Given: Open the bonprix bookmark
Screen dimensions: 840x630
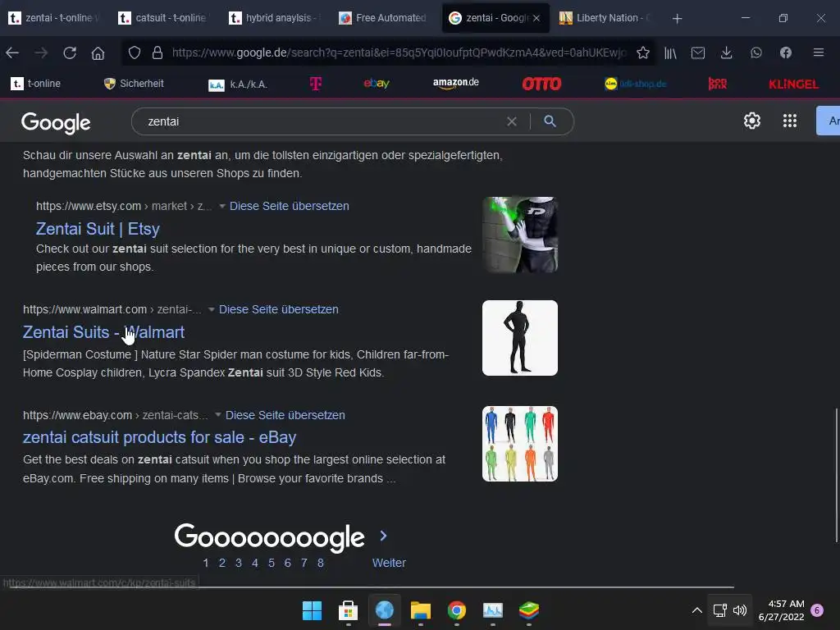Looking at the screenshot, I should coord(717,84).
